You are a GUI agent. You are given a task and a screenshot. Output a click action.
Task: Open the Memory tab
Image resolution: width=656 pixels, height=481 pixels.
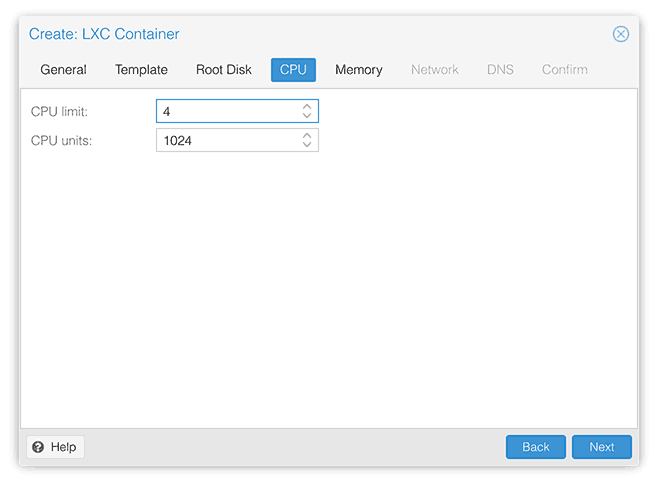[359, 69]
